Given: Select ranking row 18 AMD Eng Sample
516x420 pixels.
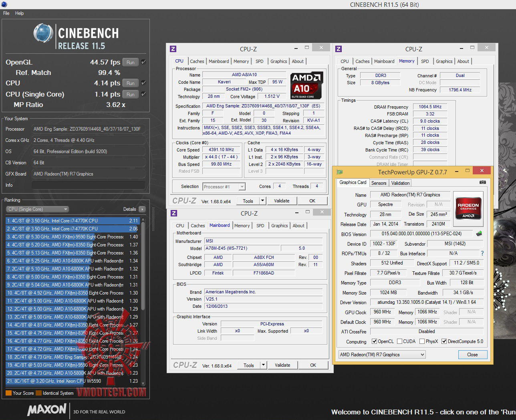Looking at the screenshot, I should [72, 357].
